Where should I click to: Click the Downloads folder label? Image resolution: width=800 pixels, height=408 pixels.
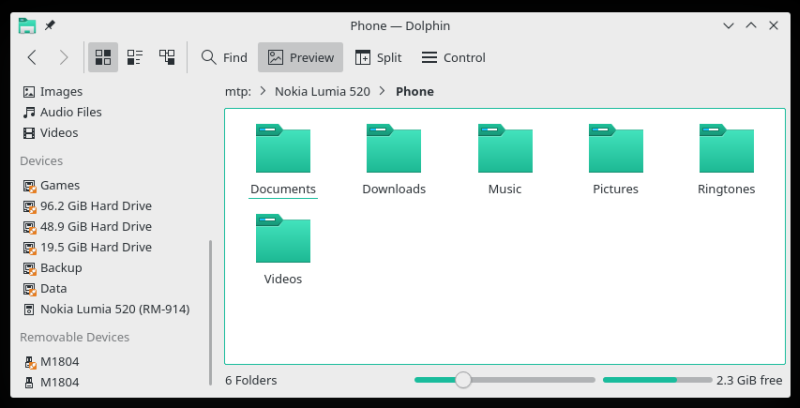pyautogui.click(x=394, y=189)
